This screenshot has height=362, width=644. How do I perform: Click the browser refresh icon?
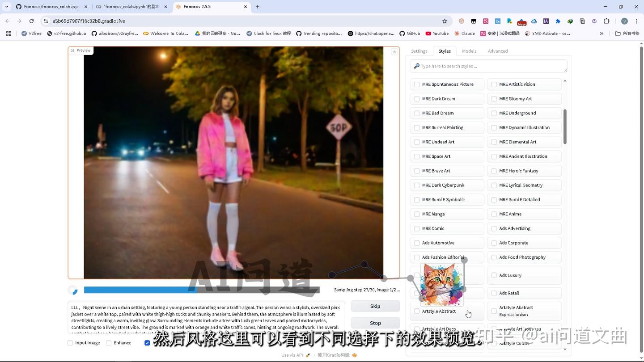pyautogui.click(x=31, y=21)
